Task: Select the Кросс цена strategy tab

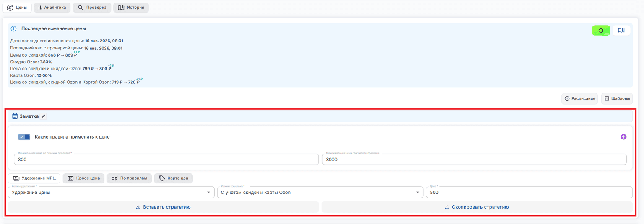Action: (x=83, y=178)
